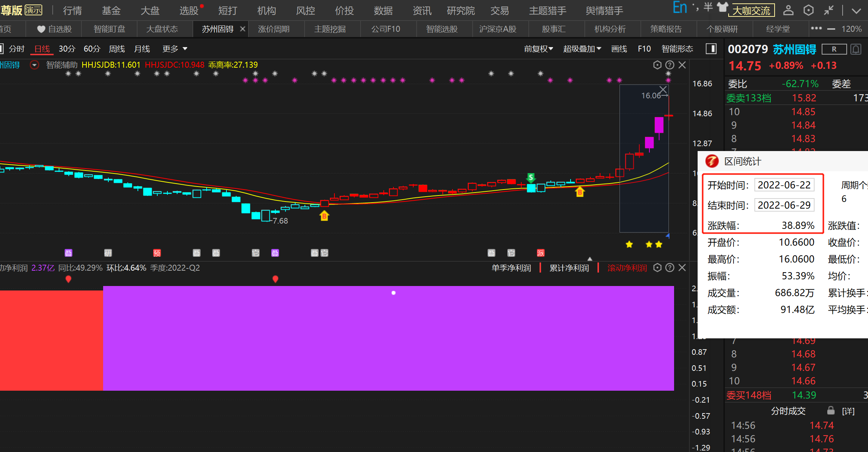Select the 60分 chart period

click(92, 49)
